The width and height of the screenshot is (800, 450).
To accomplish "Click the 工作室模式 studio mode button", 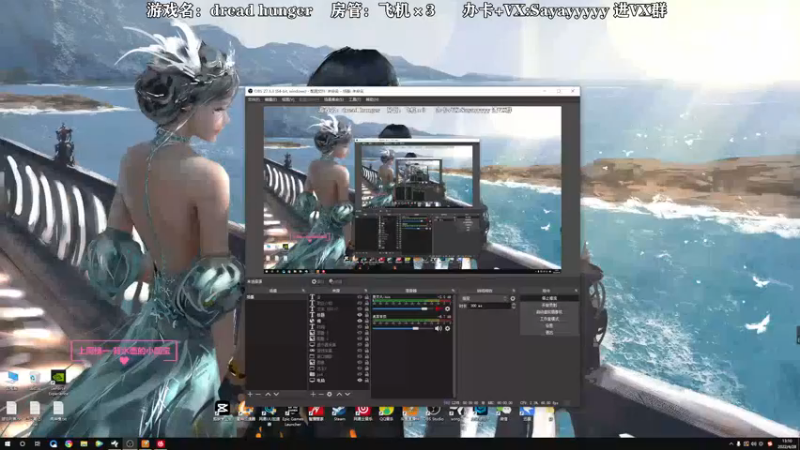I will [549, 319].
